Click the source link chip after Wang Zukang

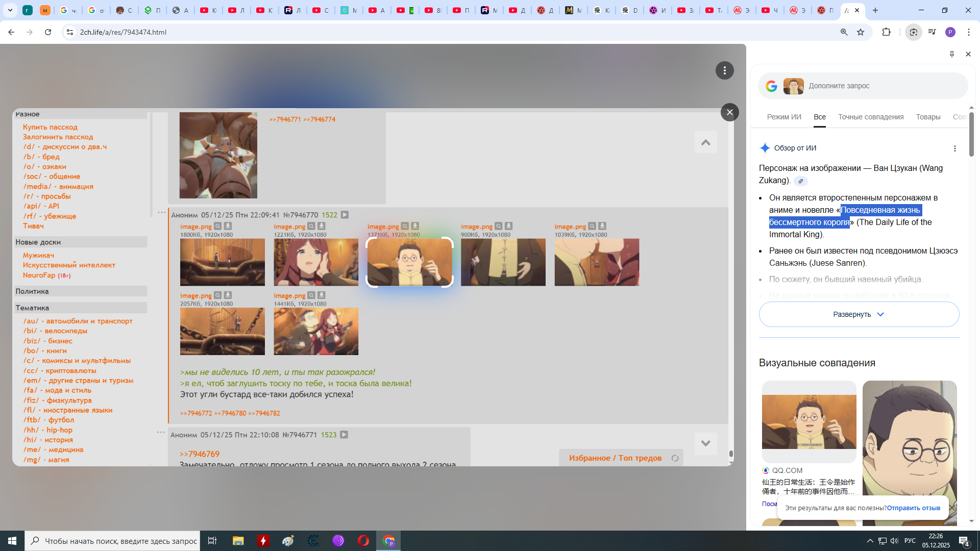click(x=800, y=181)
